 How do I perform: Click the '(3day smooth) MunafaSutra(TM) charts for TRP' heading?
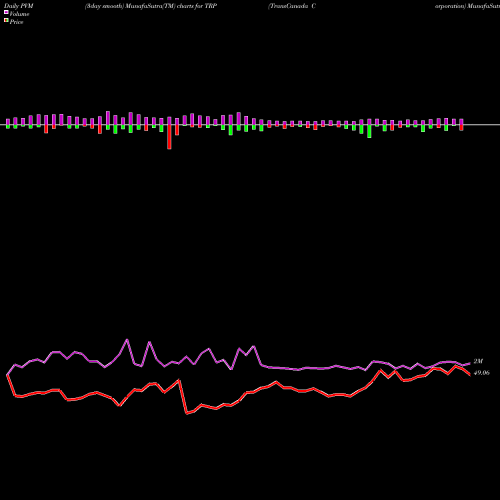[151, 6]
